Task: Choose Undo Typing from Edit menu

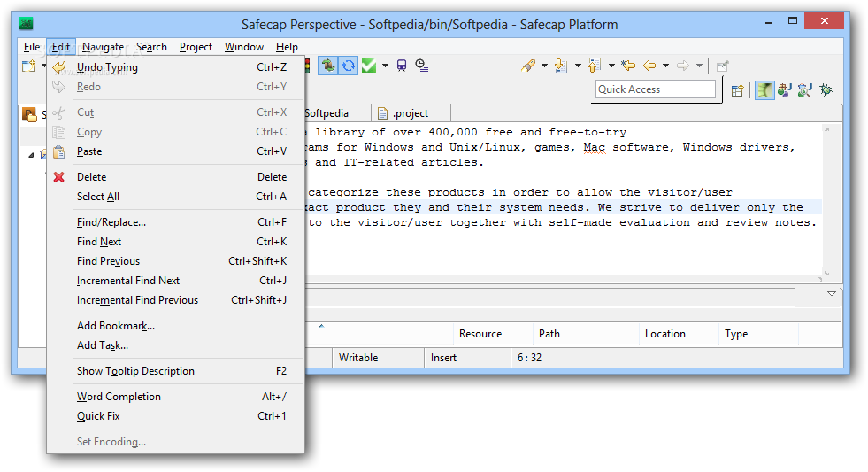Action: pos(175,67)
